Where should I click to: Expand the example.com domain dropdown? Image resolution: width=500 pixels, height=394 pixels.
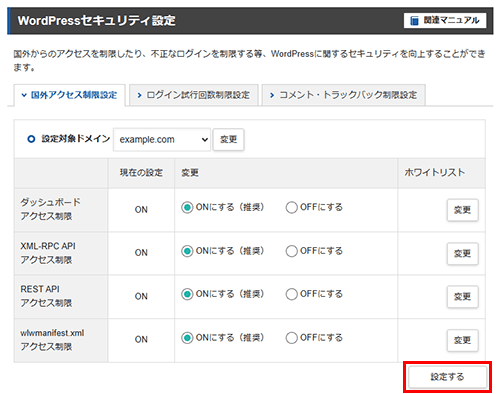162,139
